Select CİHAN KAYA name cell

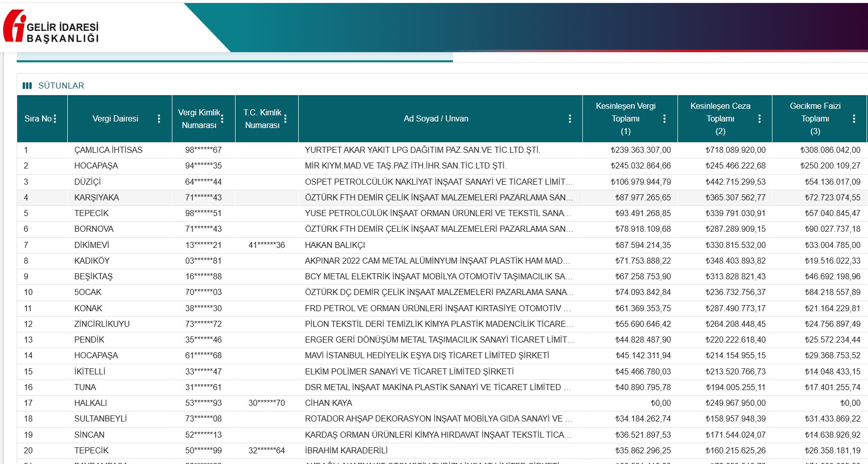(329, 403)
